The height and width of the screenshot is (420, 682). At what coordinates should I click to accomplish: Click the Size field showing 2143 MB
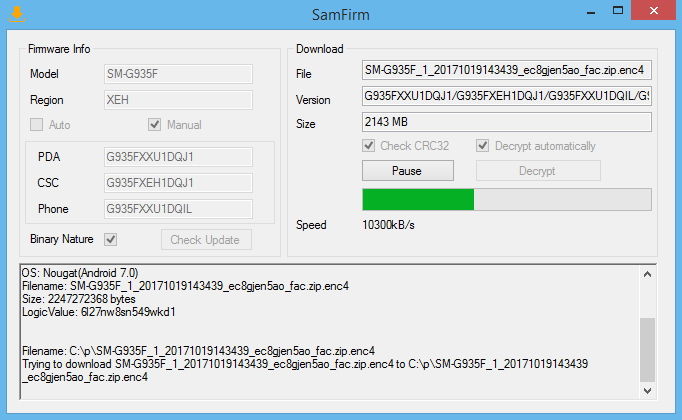coord(507,122)
